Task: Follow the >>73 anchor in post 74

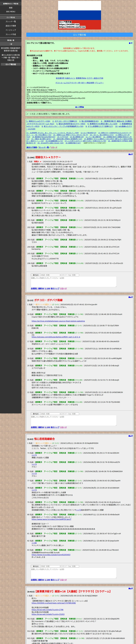Action: pos(34,455)
